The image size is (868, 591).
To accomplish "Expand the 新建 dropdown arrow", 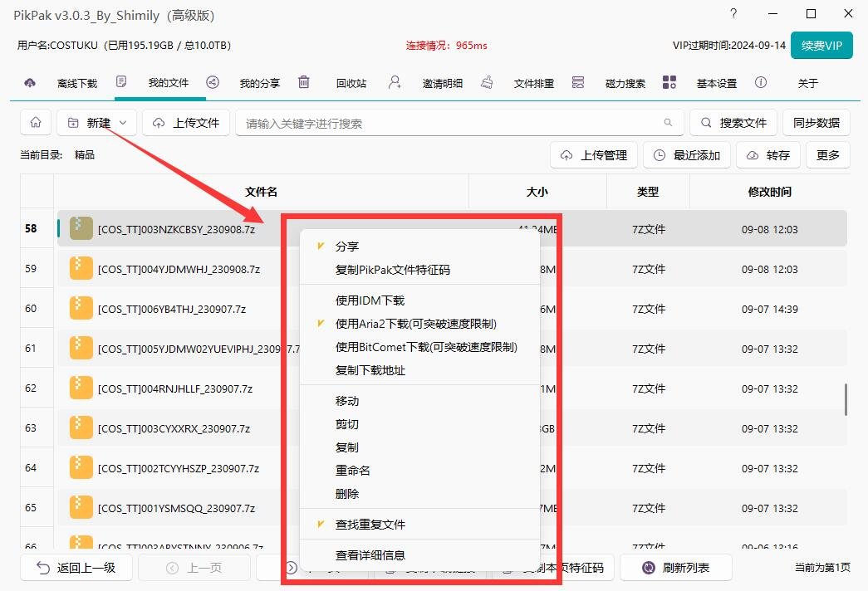I will (x=124, y=123).
